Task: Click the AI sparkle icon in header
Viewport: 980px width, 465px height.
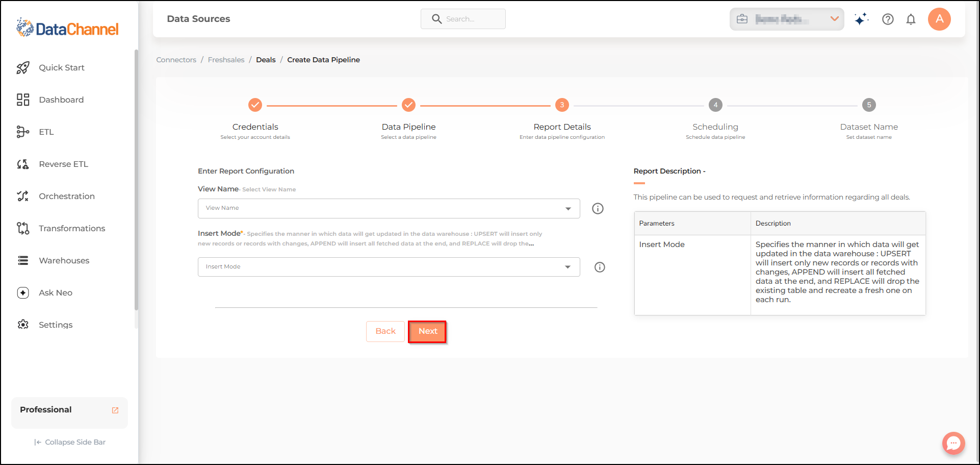Action: (861, 19)
